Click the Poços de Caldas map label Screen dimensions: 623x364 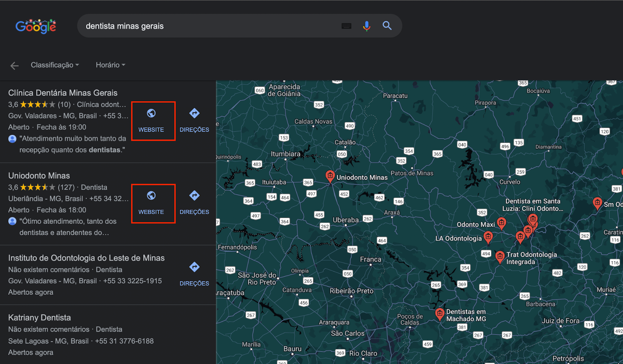[410, 320]
